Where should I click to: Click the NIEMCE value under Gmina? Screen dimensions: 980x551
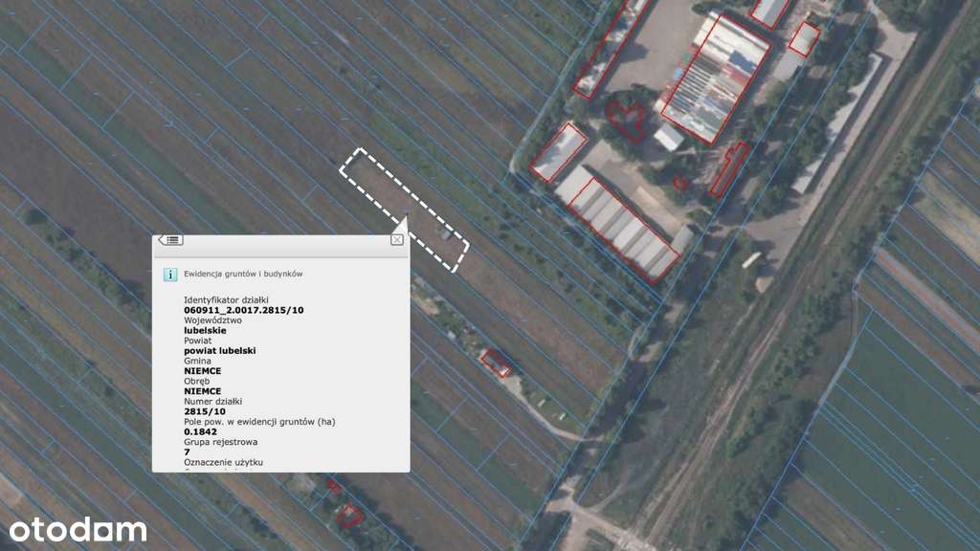click(203, 370)
